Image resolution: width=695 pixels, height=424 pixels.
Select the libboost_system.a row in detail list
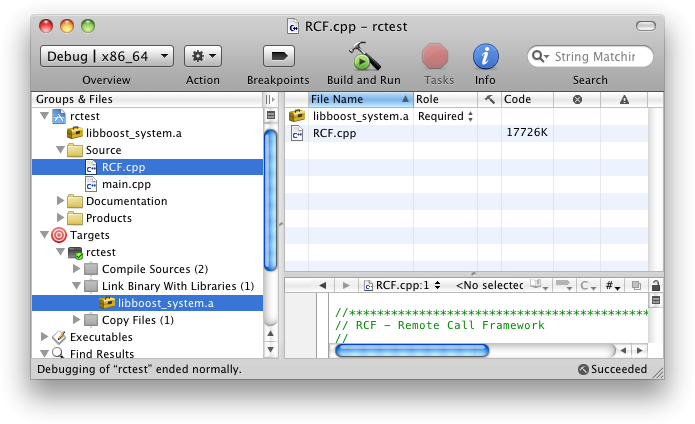pyautogui.click(x=466, y=116)
